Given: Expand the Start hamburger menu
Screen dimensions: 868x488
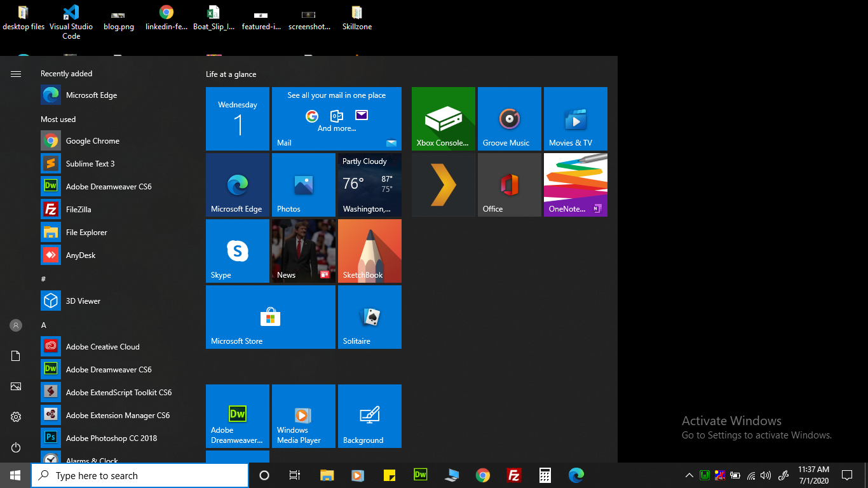Looking at the screenshot, I should pos(16,74).
